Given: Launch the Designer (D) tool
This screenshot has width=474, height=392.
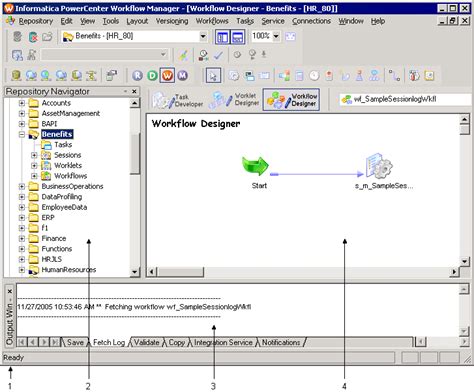Looking at the screenshot, I should [152, 76].
